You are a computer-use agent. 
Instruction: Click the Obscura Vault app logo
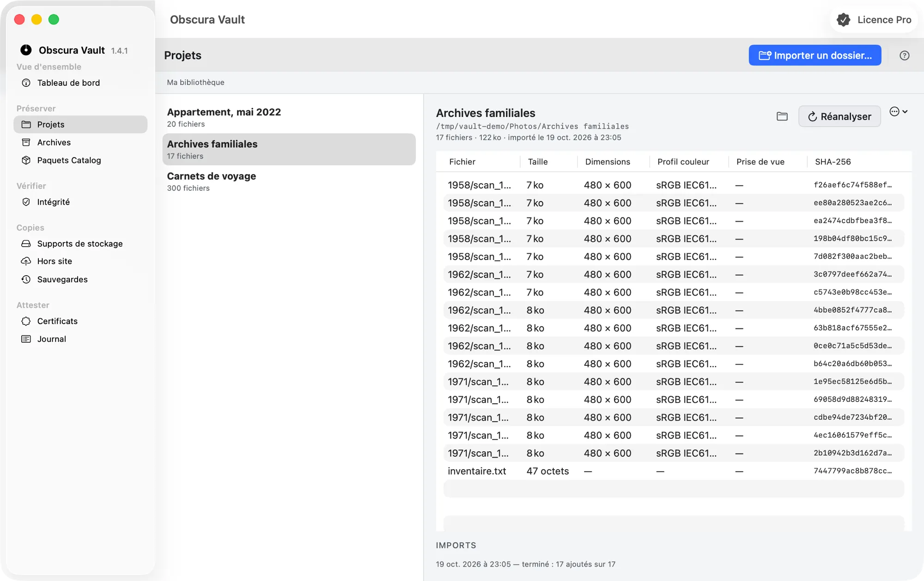26,50
